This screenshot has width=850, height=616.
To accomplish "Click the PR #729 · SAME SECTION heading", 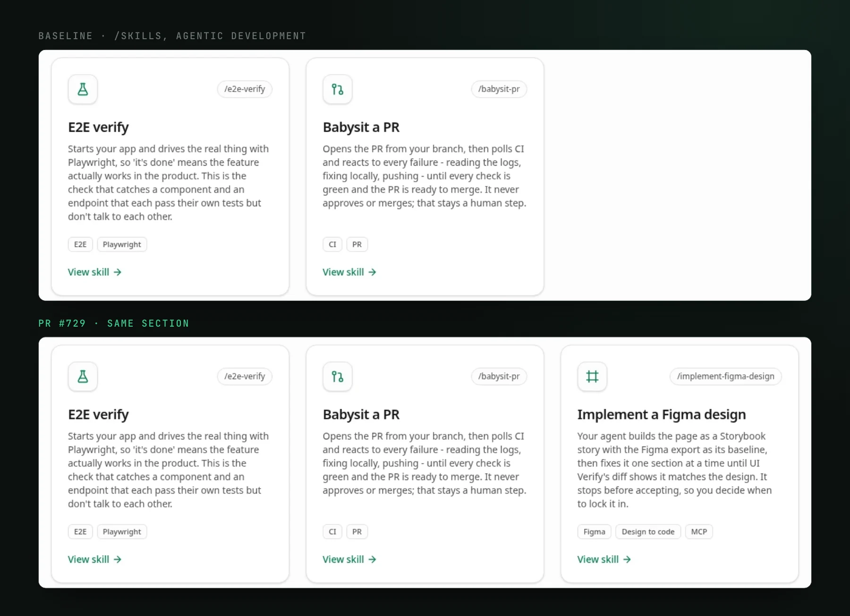I will [114, 323].
